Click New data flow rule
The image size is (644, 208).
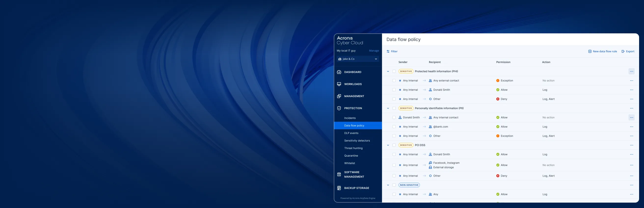602,52
